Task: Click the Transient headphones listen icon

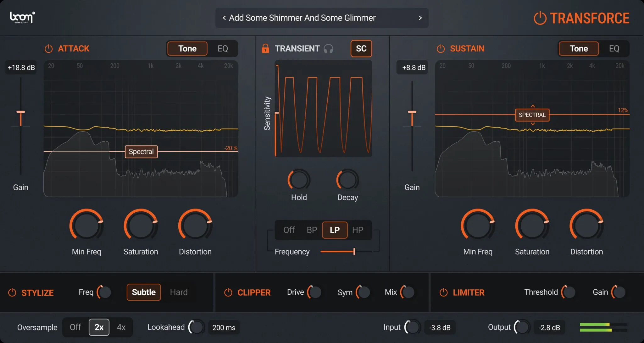Action: [328, 49]
